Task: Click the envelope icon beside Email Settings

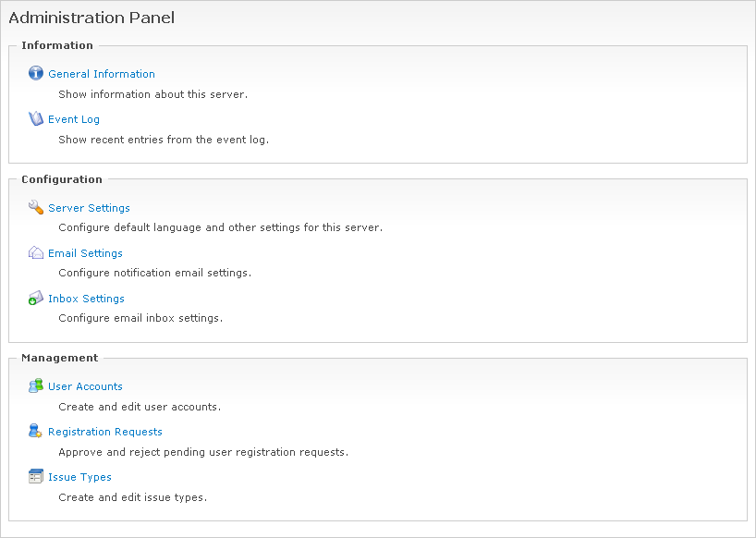Action: pos(36,253)
